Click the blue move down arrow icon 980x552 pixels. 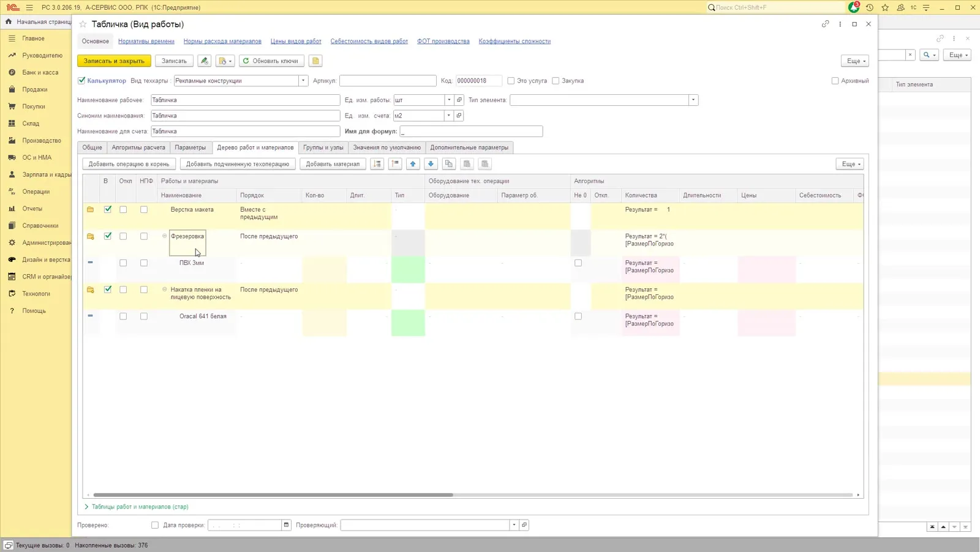point(431,164)
